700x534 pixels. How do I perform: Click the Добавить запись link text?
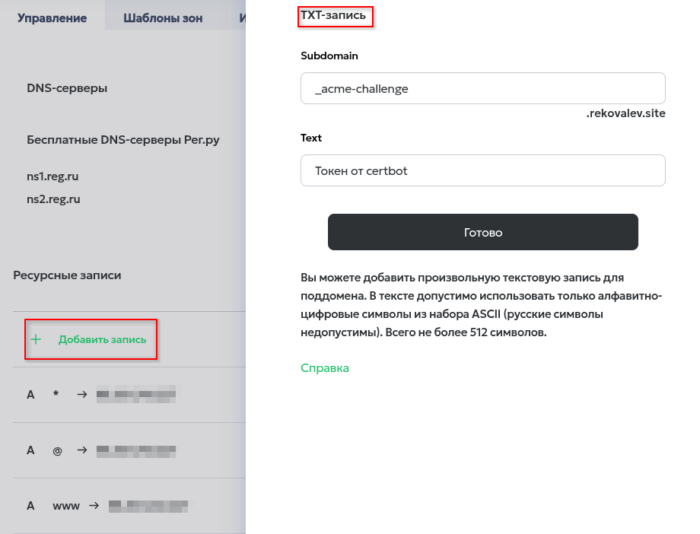(102, 340)
